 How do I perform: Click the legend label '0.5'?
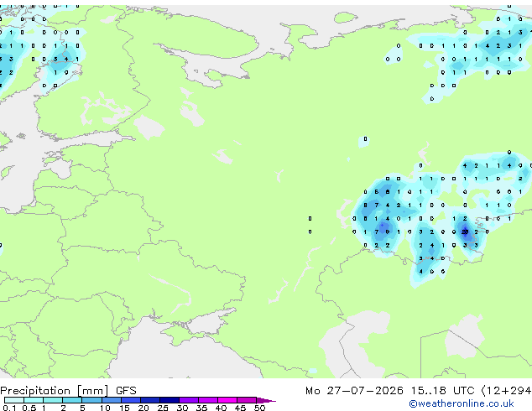click(29, 408)
